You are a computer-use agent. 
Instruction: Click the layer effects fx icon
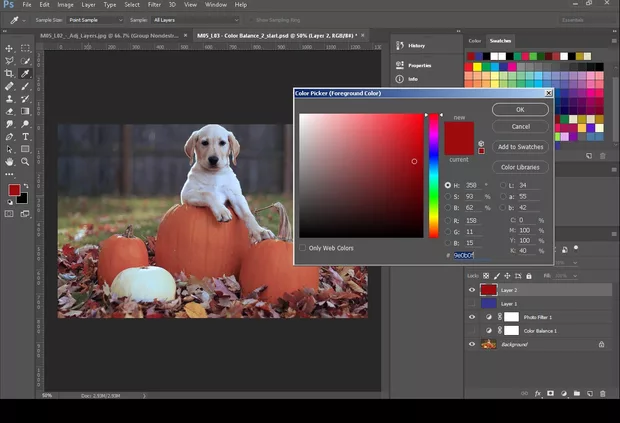[x=537, y=393]
